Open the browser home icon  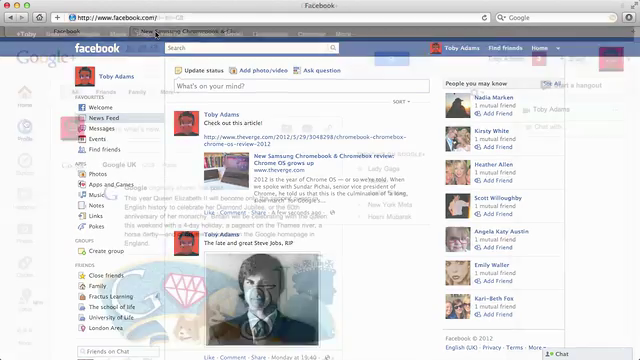40,18
